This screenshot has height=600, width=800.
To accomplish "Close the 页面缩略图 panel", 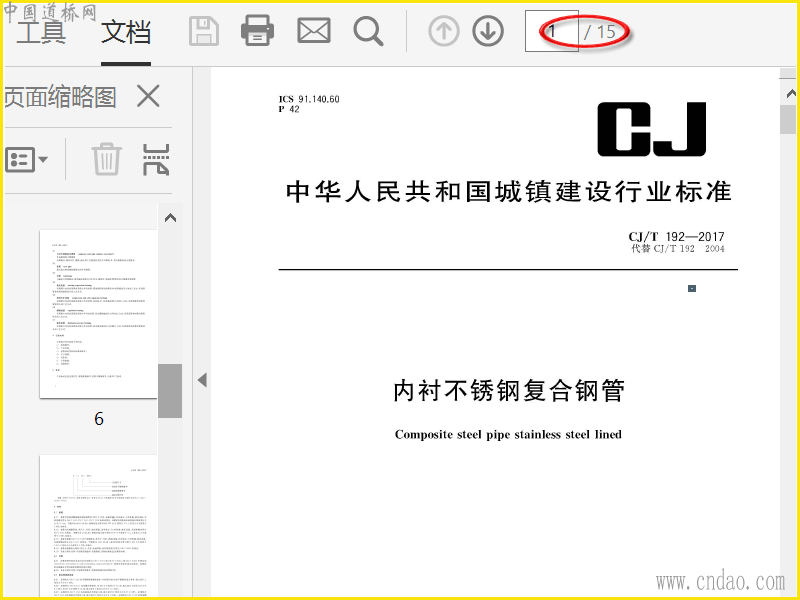I will (148, 96).
